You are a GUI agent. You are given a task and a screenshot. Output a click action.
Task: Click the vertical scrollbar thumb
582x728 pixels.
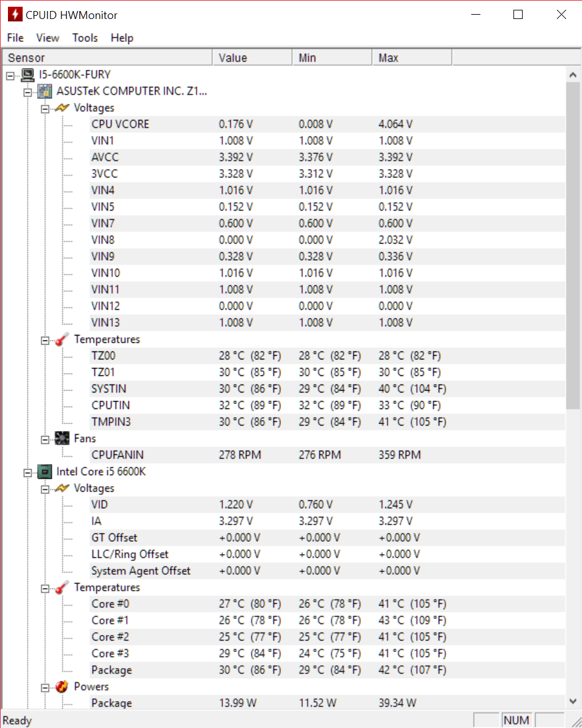point(573,246)
